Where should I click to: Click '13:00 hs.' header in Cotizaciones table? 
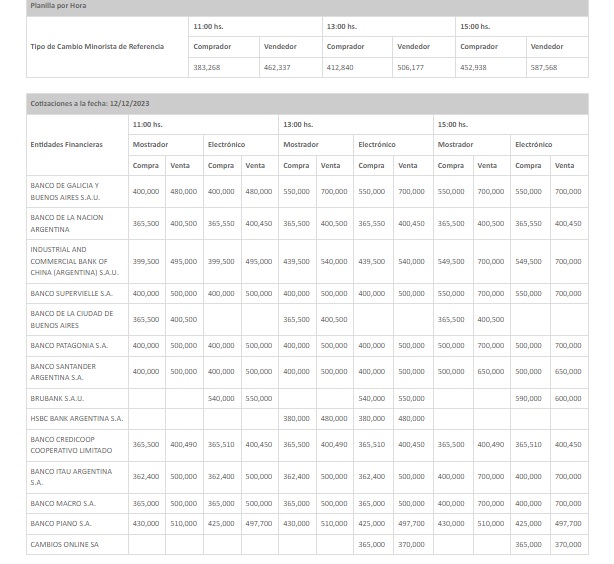point(298,125)
